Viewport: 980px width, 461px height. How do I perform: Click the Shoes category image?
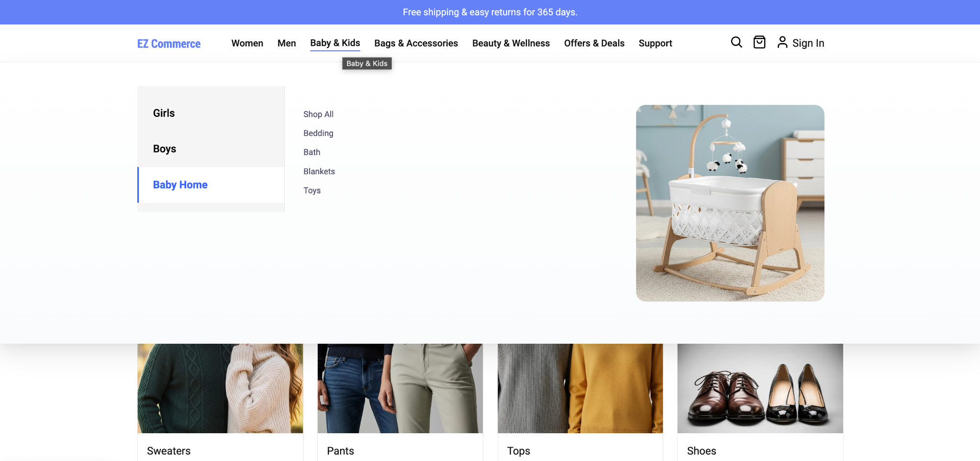pos(759,388)
